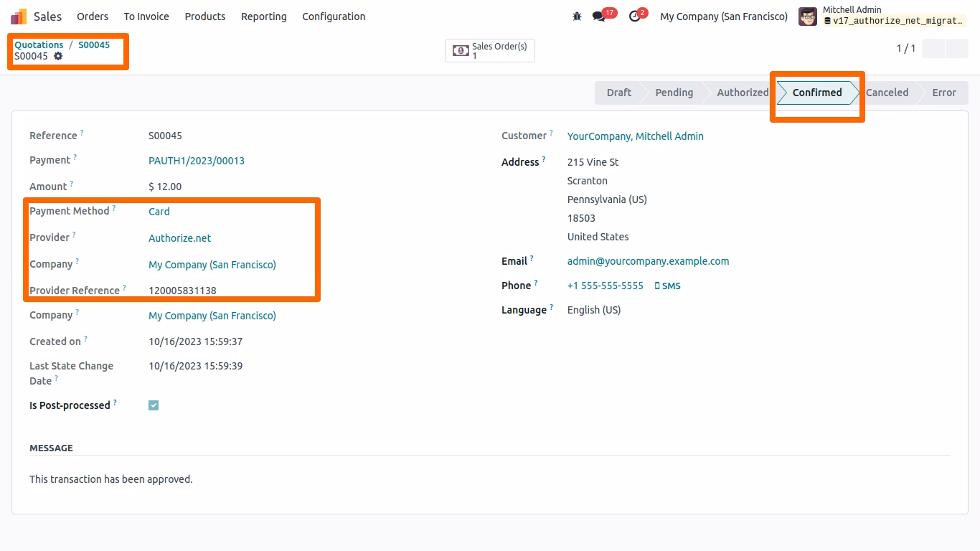Viewport: 980px width, 551px height.
Task: Click the SMS phone icon link
Action: click(x=667, y=286)
